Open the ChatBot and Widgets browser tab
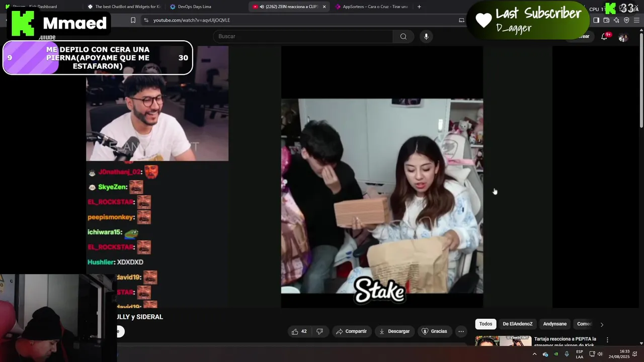This screenshot has width=644, height=362. tap(123, 7)
